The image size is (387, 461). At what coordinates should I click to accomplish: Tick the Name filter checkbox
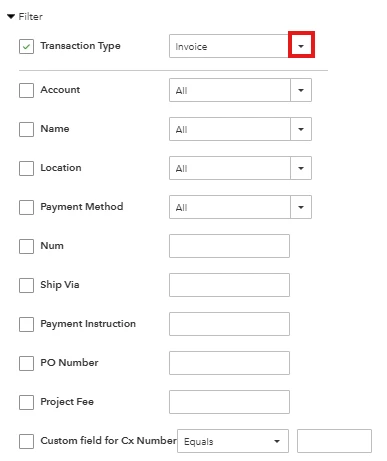tap(26, 129)
